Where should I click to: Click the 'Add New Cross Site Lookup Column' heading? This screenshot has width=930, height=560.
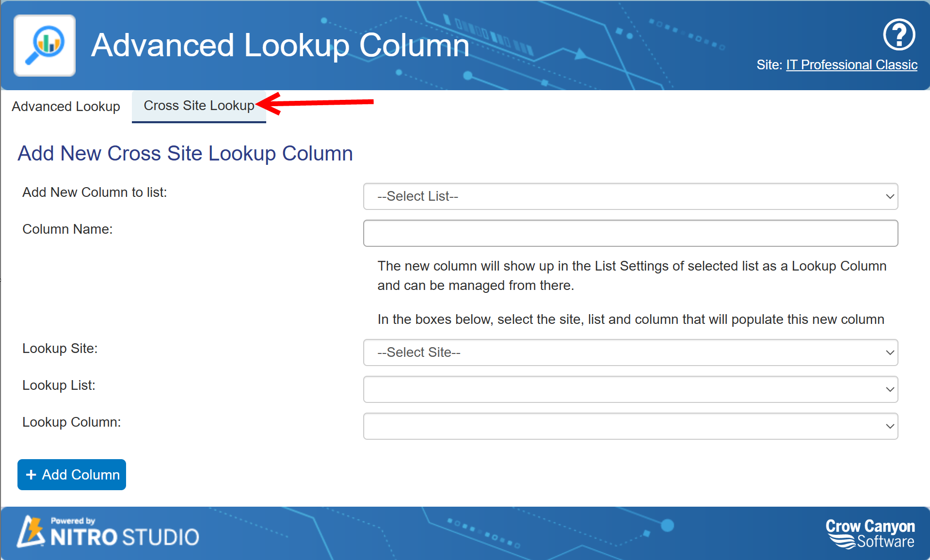click(185, 154)
